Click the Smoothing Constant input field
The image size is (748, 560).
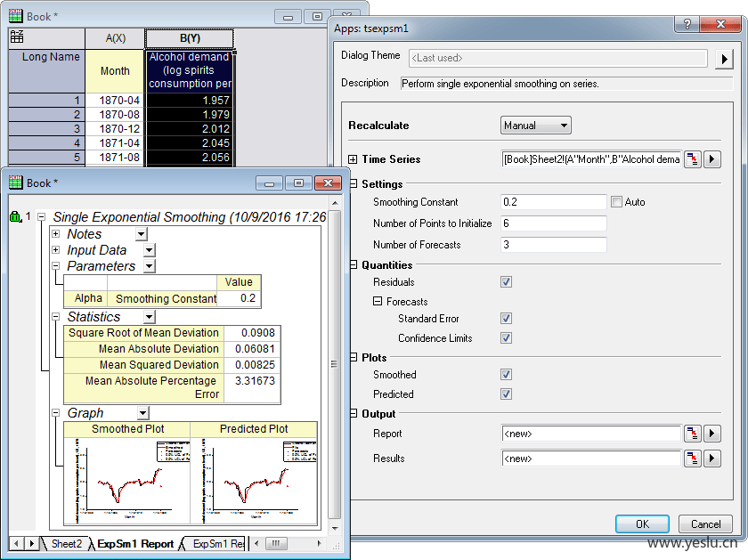[x=554, y=202]
